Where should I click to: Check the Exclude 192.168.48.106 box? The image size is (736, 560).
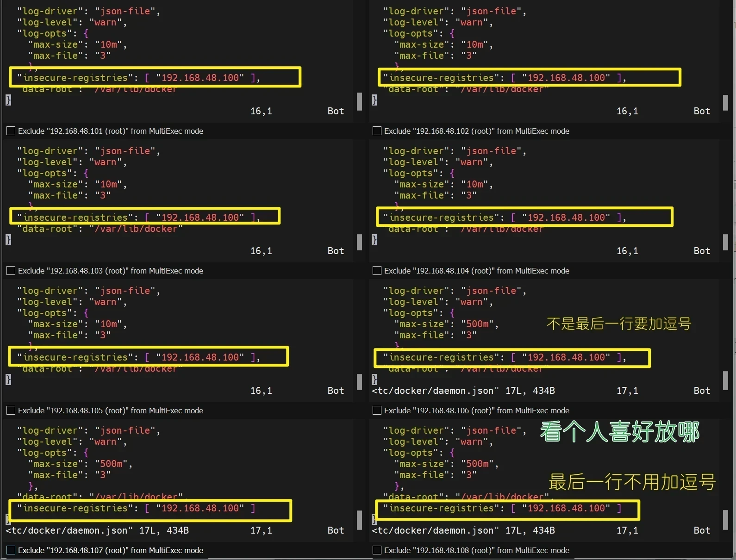377,411
